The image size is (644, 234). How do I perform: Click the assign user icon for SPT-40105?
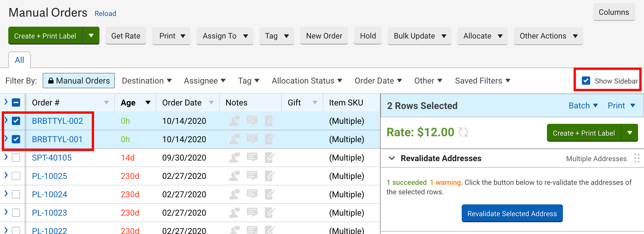coord(234,158)
